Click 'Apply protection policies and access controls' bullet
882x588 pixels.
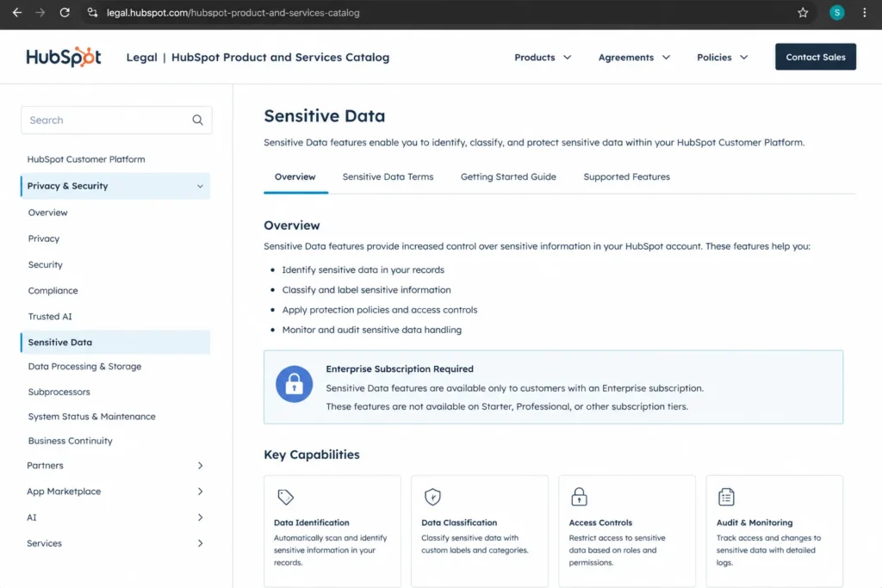click(x=380, y=310)
